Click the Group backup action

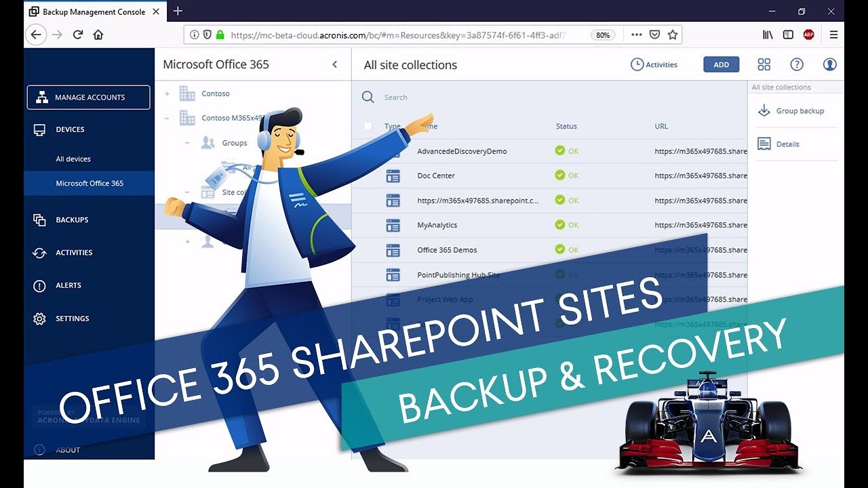coord(800,111)
